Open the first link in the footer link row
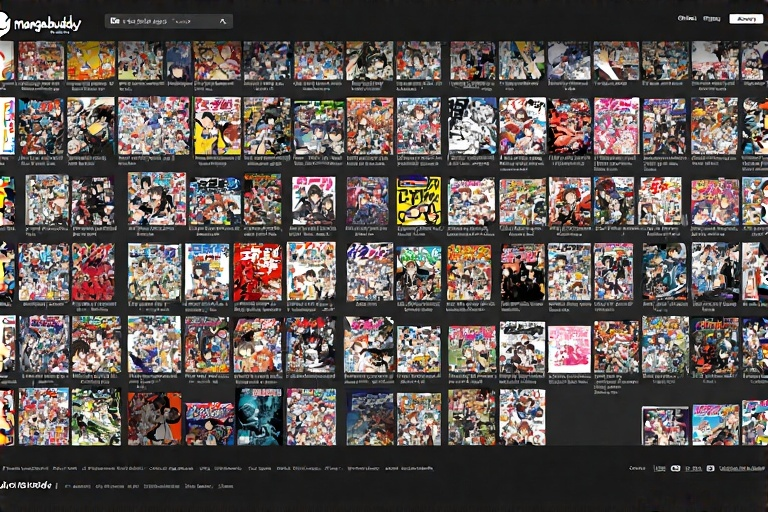 [x=24, y=468]
